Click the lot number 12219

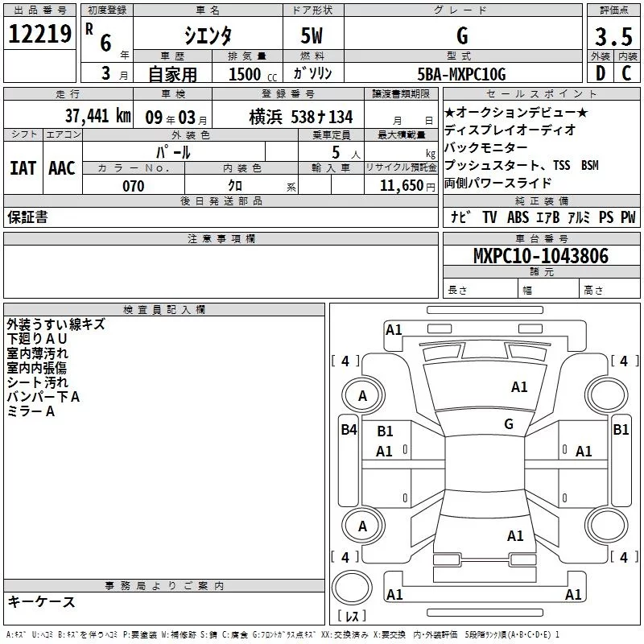[x=39, y=34]
